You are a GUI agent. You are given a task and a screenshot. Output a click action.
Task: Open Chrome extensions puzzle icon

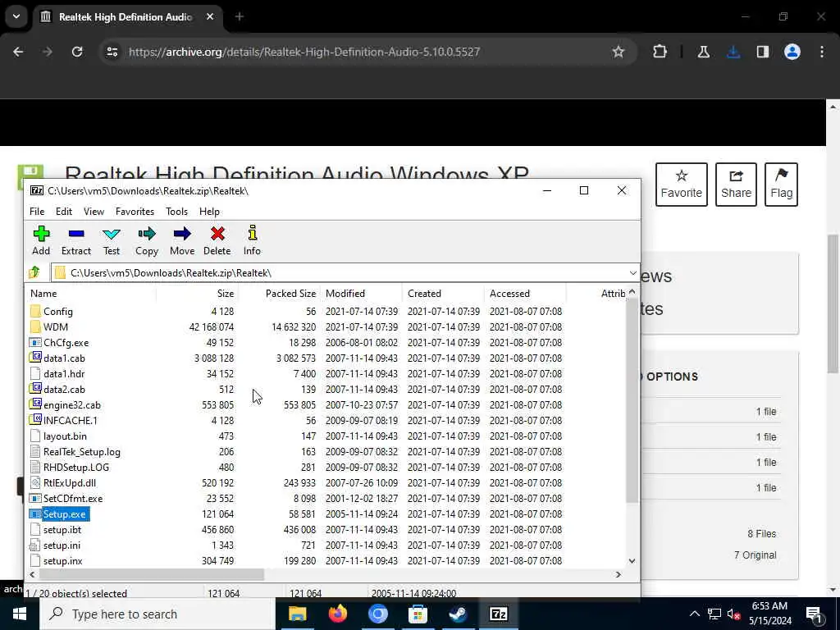coord(660,52)
